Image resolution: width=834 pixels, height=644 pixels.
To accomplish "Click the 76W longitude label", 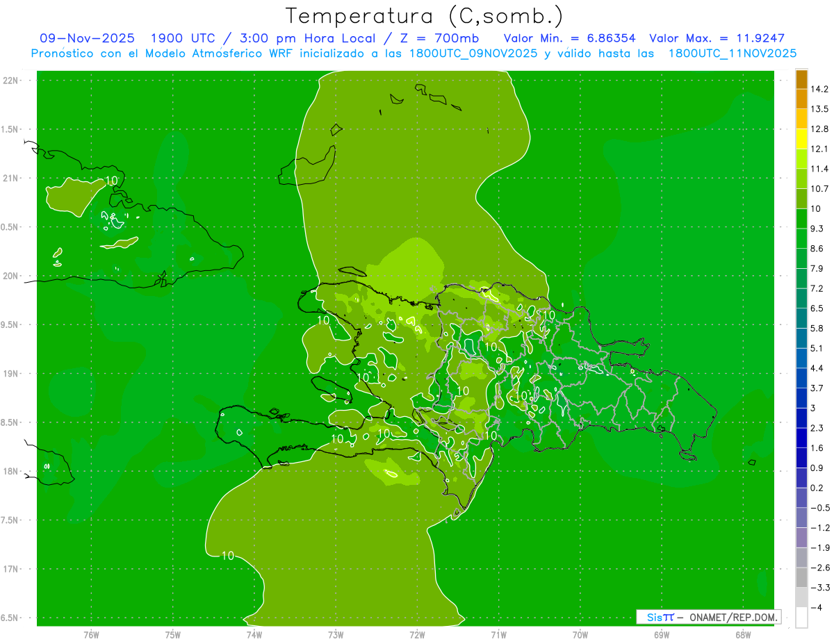I will [x=91, y=635].
